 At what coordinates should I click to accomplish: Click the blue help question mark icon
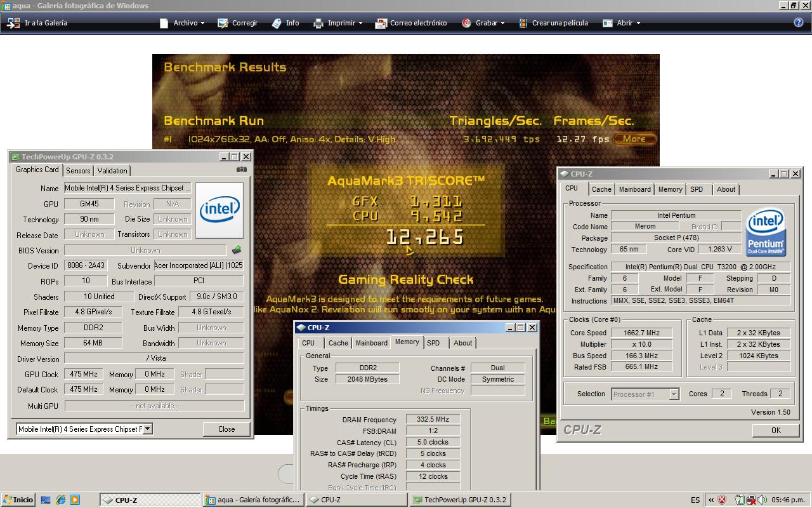(799, 22)
